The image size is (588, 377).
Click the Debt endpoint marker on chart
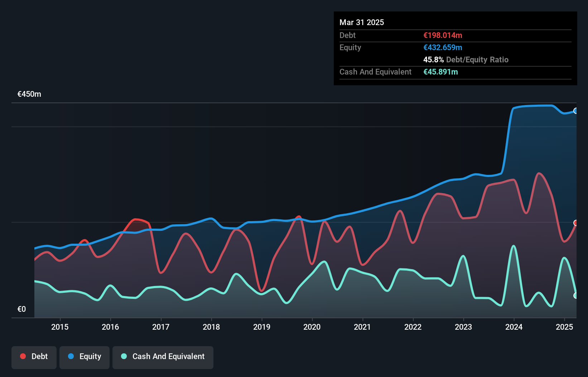coord(576,223)
